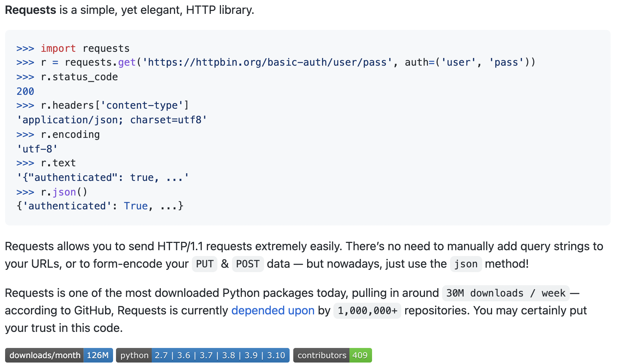This screenshot has height=364, width=623.
Task: Click the python versions badge
Action: [x=203, y=355]
